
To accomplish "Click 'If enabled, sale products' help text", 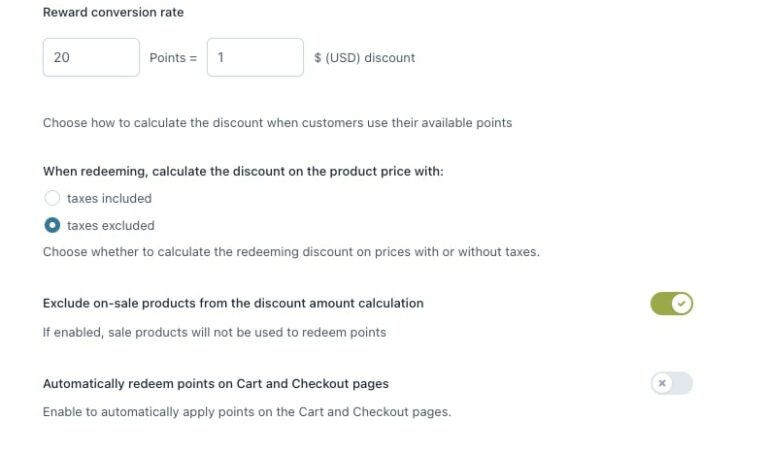I will click(214, 332).
